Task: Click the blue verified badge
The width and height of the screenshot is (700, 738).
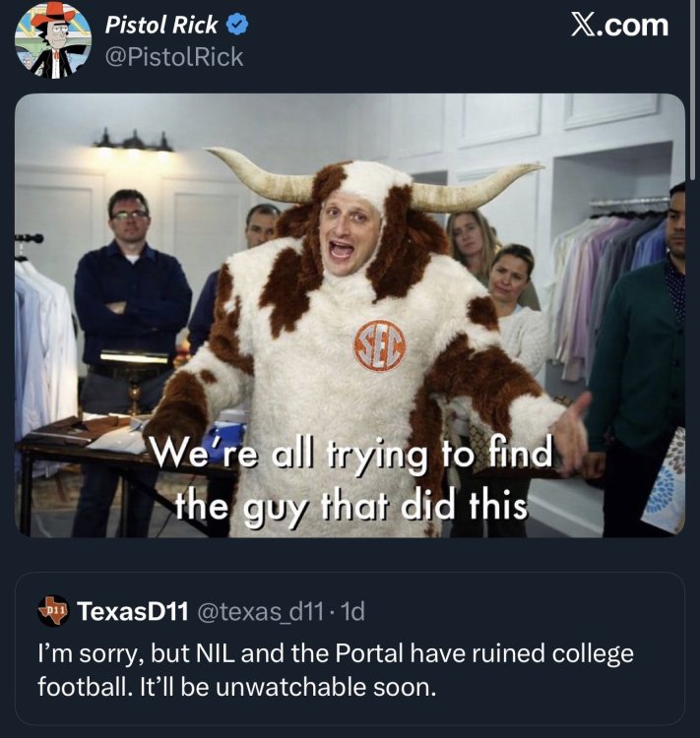Action: (x=237, y=27)
